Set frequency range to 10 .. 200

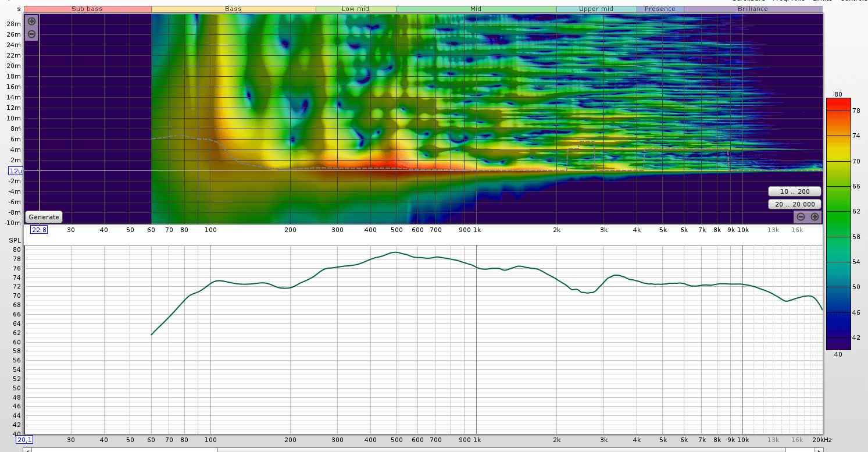click(795, 191)
